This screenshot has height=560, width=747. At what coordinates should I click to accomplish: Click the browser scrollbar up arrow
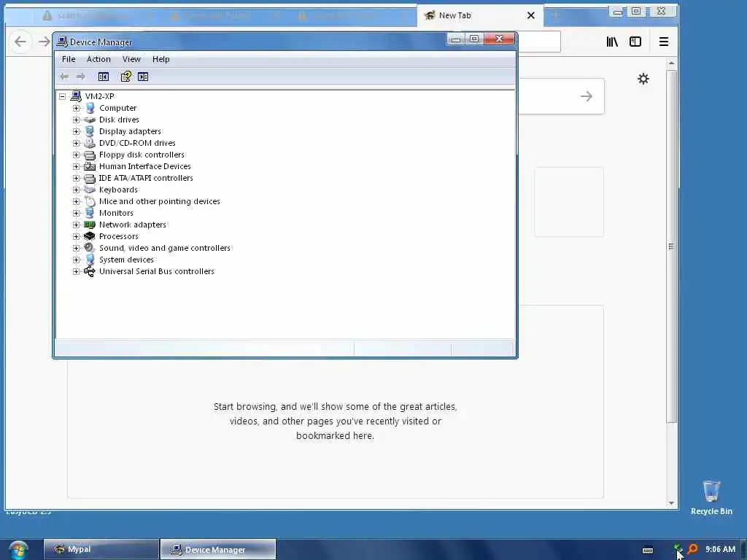(x=671, y=63)
